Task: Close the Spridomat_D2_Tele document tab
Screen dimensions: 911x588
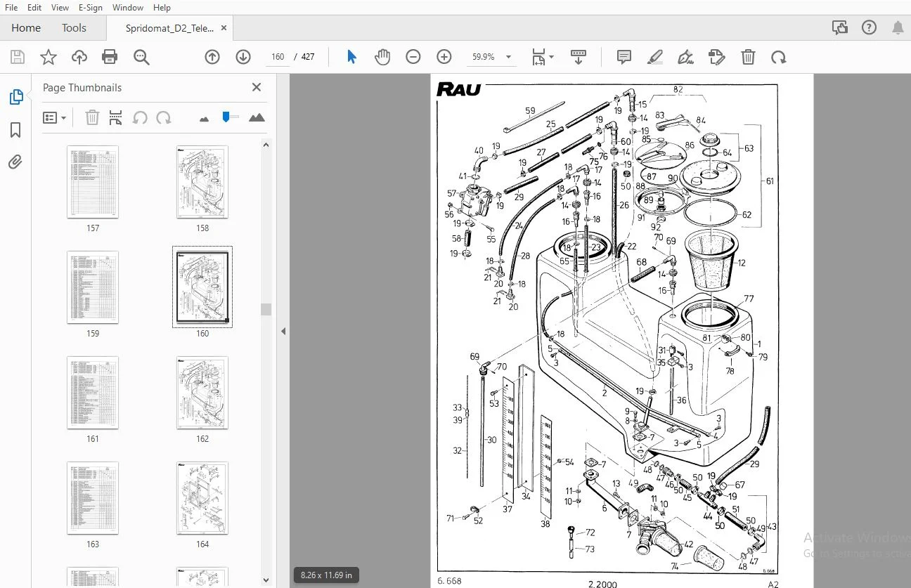Action: (x=224, y=28)
